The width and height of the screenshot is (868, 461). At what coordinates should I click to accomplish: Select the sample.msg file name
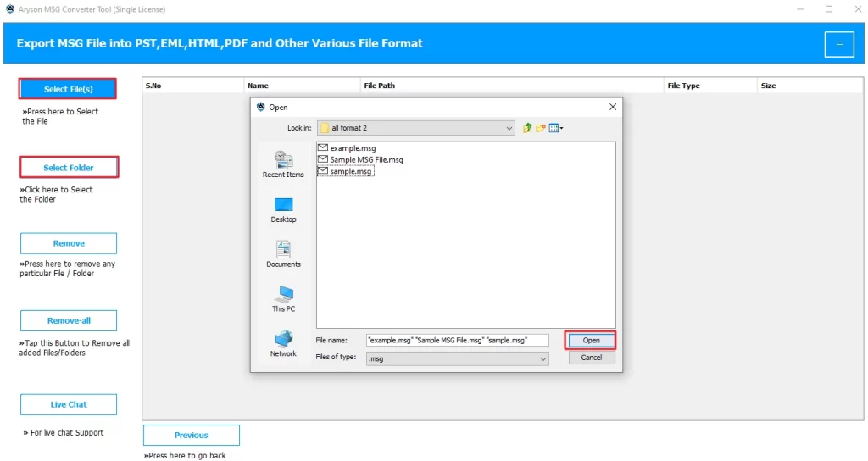(350, 171)
